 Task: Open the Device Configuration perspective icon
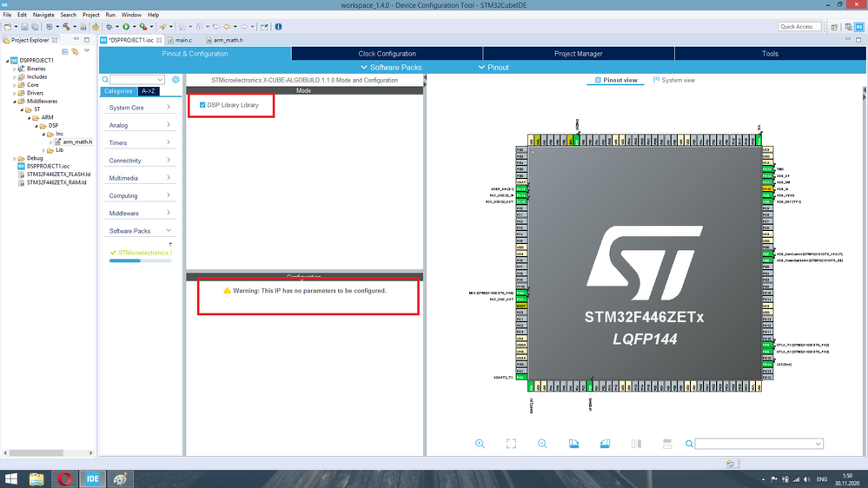coord(859,27)
